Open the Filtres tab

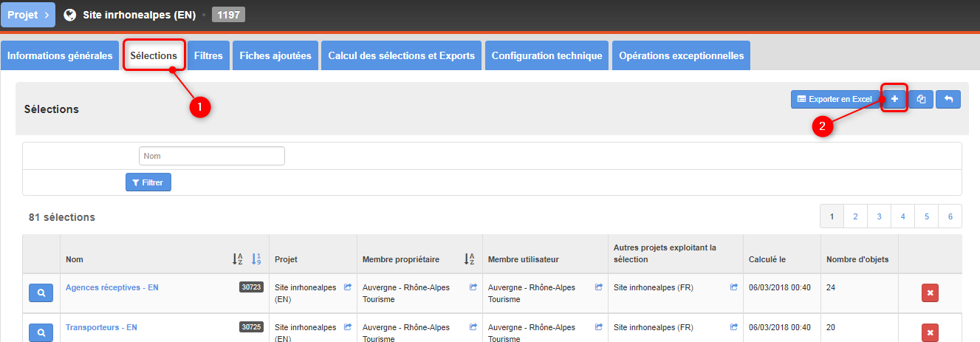tap(208, 55)
